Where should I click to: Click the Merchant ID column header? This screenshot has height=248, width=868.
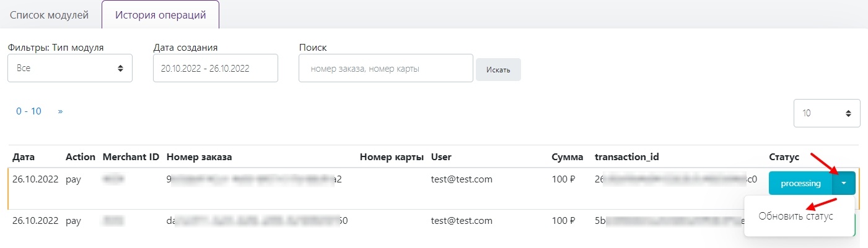pyautogui.click(x=131, y=157)
